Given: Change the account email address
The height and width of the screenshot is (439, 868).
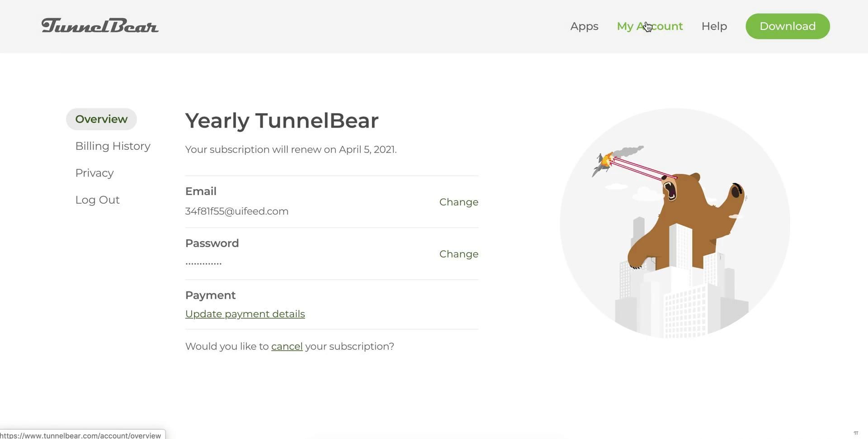Looking at the screenshot, I should [x=458, y=202].
